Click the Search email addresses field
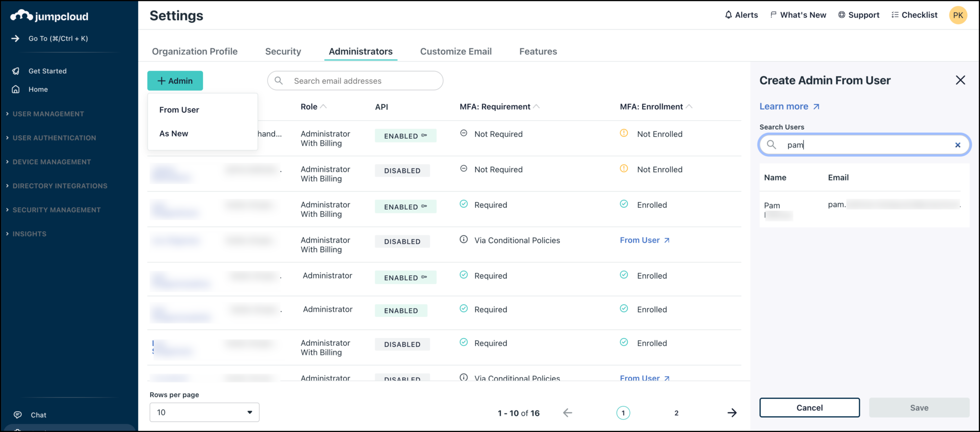 [x=354, y=80]
